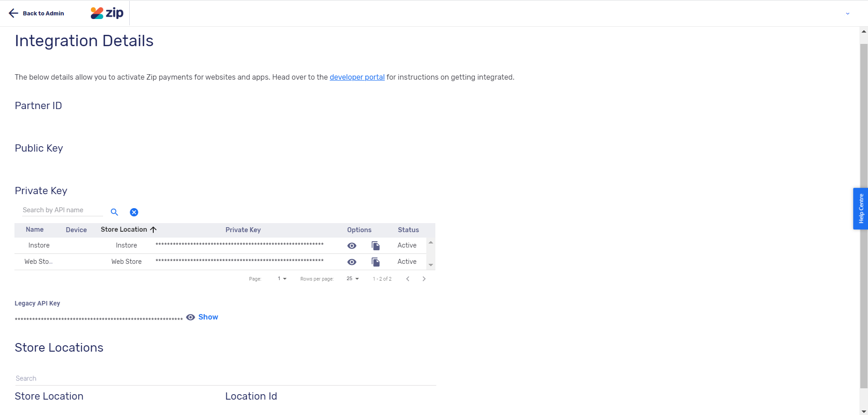Image resolution: width=868 pixels, height=415 pixels.
Task: Reveal the Web Store private key with eye icon
Action: (352, 262)
